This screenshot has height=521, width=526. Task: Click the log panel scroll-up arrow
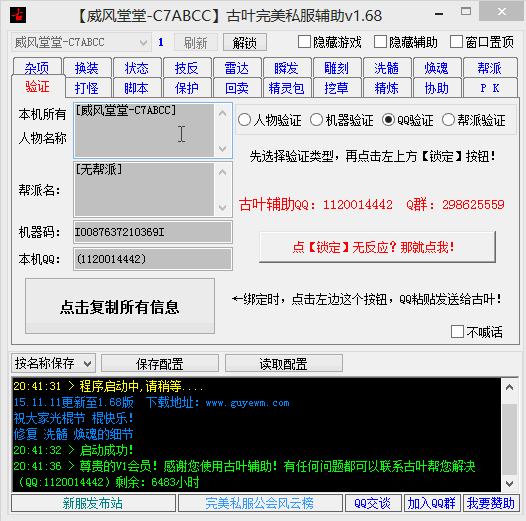(509, 387)
